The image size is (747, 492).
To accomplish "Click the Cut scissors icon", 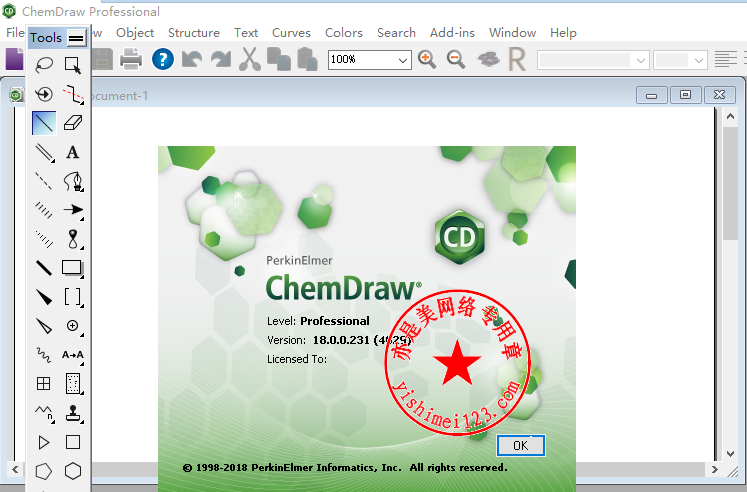I will click(x=250, y=60).
